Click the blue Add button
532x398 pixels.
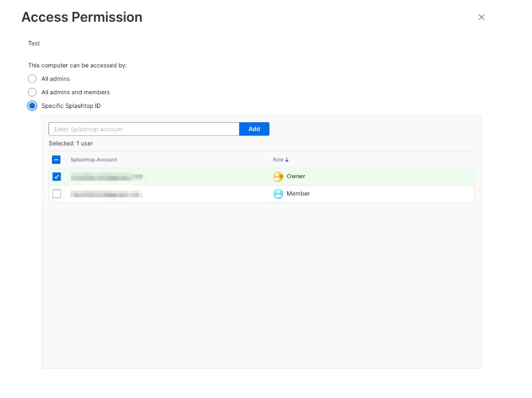254,129
